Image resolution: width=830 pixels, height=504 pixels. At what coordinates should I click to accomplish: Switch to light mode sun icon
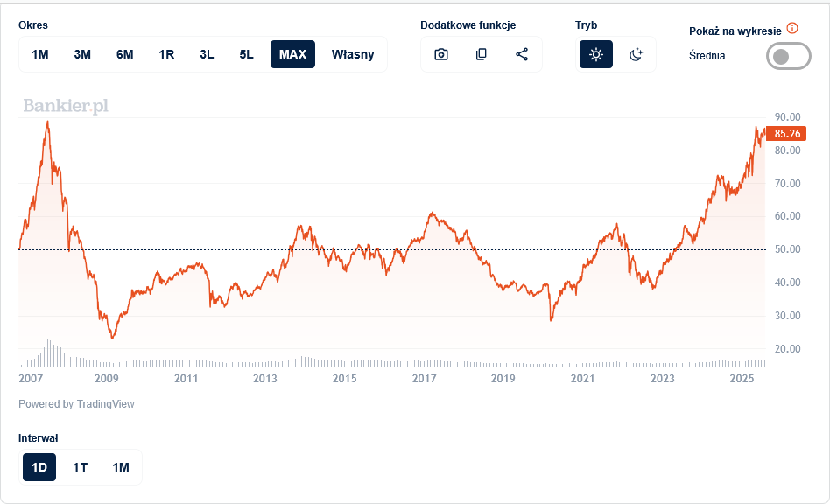596,54
